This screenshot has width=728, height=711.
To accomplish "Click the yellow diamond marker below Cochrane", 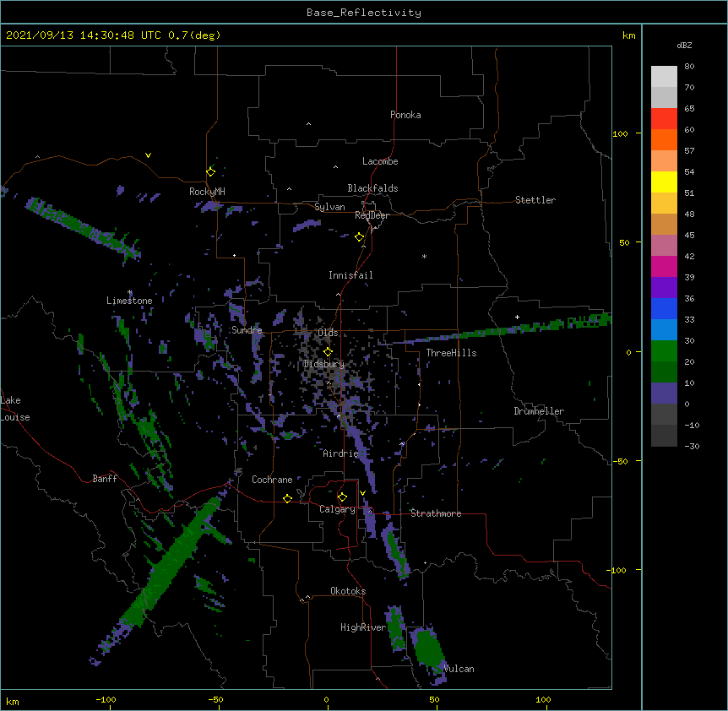I will coord(287,498).
